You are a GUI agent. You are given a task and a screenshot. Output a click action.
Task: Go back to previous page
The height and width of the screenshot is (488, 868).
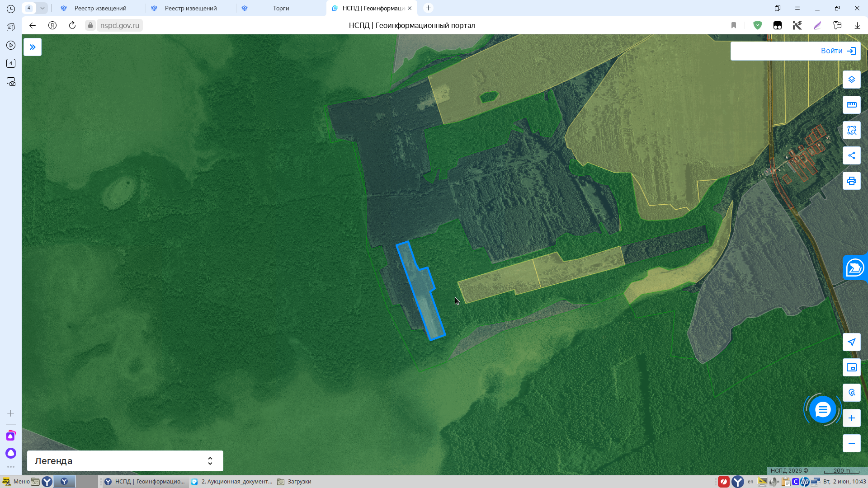33,25
